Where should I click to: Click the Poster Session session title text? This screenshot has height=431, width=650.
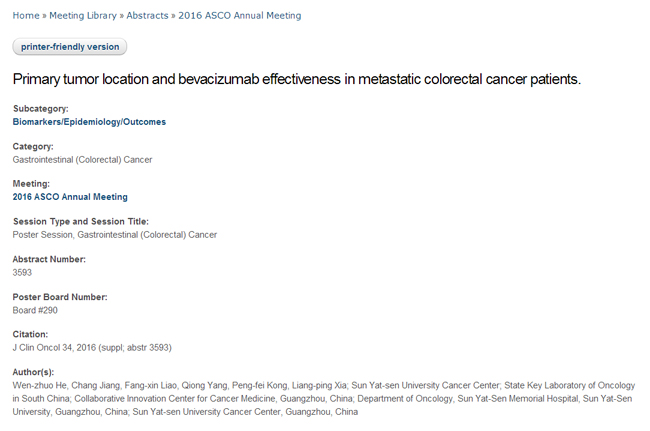[114, 235]
